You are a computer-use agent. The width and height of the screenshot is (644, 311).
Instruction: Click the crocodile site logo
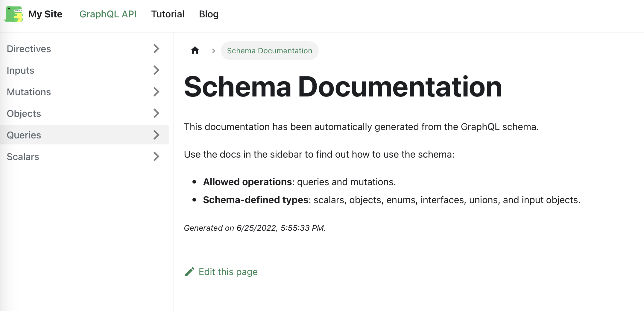[13, 14]
